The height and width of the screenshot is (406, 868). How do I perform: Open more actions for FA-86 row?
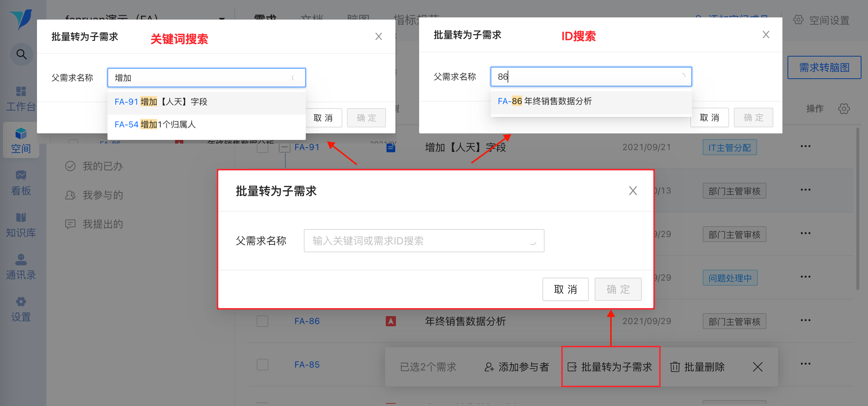pyautogui.click(x=805, y=320)
